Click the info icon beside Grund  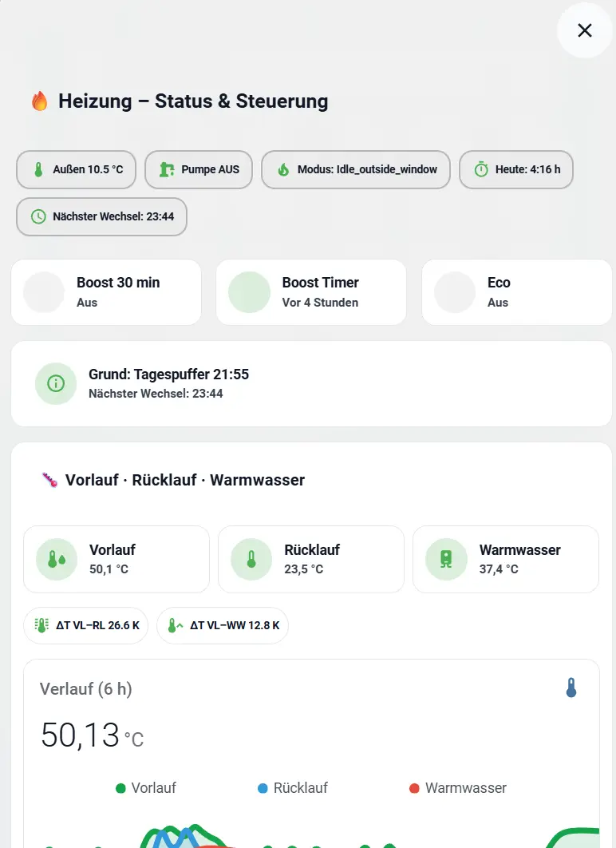[x=56, y=383]
